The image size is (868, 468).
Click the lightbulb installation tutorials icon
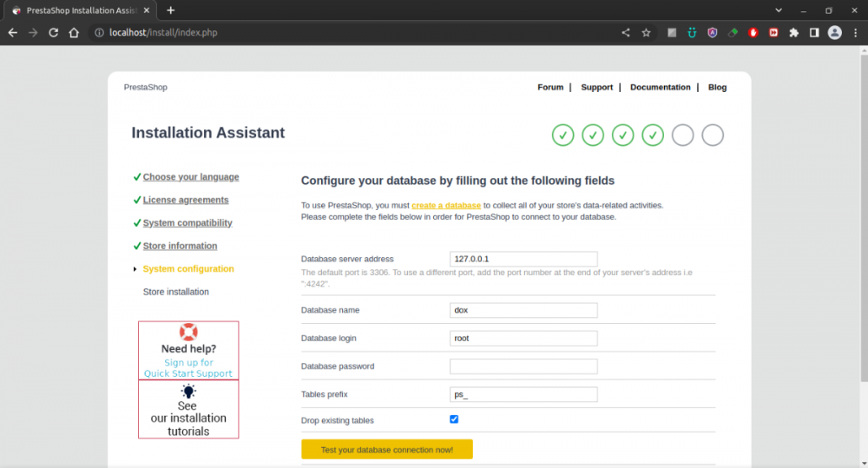[x=188, y=391]
